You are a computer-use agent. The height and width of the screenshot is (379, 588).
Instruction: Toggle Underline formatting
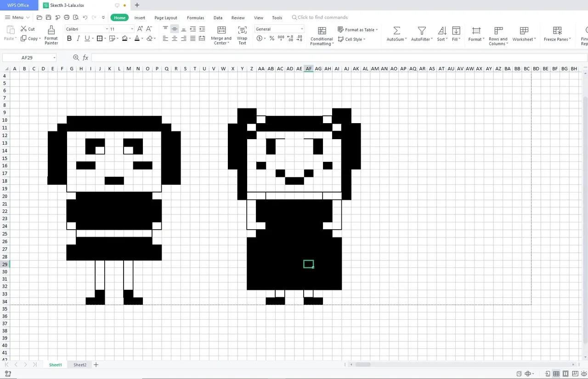tap(86, 39)
